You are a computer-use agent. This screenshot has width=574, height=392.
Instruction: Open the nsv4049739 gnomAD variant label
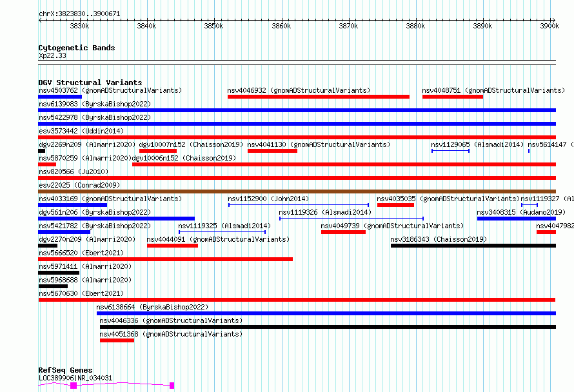[392, 226]
